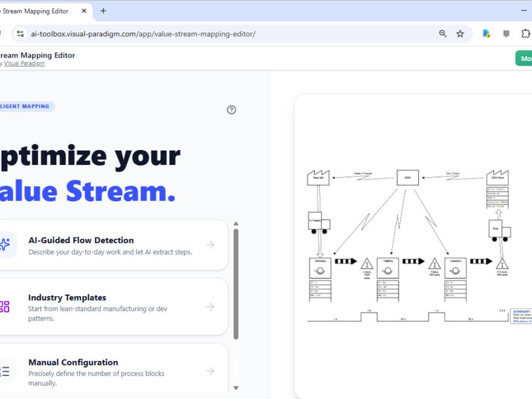The image size is (532, 399).
Task: Open a new browser tab with the plus button
Action: coord(103,10)
